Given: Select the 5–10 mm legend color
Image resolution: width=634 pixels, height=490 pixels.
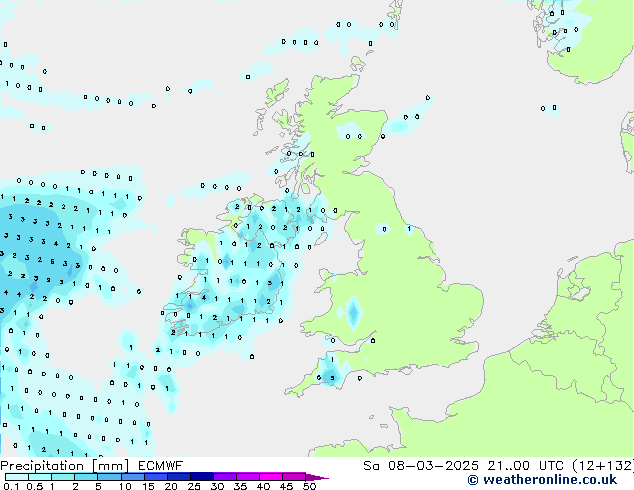Looking at the screenshot, I should click(x=109, y=477).
